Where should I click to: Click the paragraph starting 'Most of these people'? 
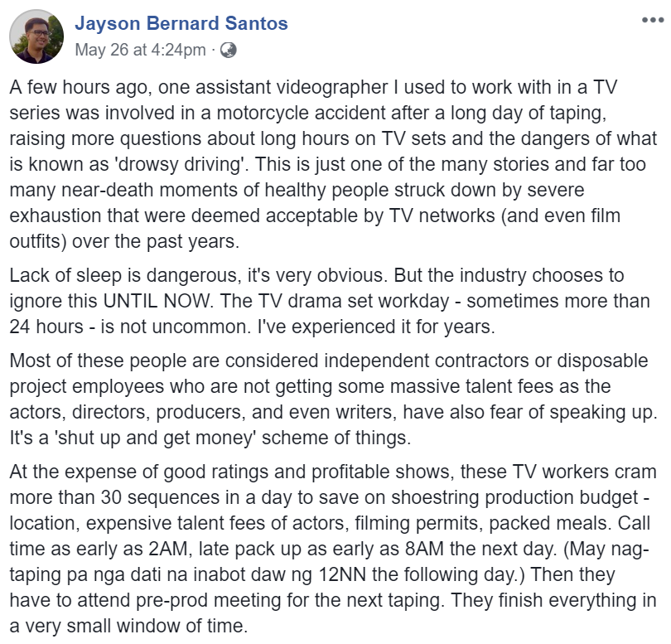click(x=333, y=399)
